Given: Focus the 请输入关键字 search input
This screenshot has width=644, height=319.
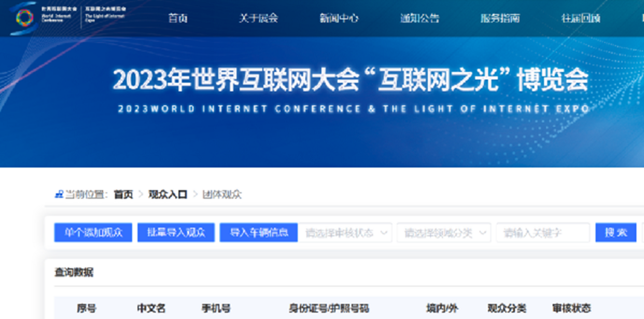Looking at the screenshot, I should (x=542, y=233).
